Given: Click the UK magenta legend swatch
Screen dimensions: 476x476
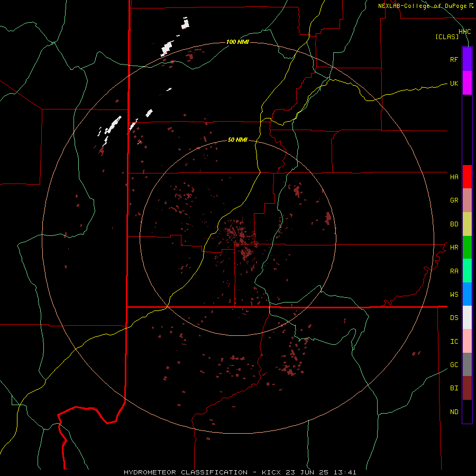Looking at the screenshot, I should click(x=467, y=83).
